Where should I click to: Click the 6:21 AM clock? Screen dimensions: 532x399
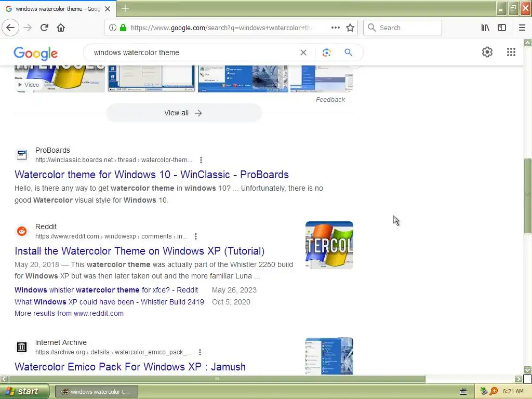(513, 392)
